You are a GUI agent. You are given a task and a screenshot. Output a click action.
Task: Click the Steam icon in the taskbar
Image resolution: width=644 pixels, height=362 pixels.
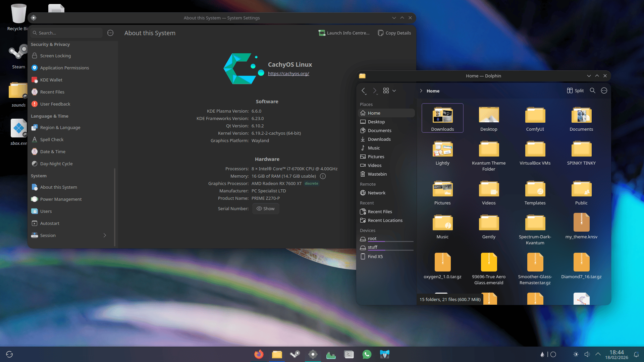point(295,354)
